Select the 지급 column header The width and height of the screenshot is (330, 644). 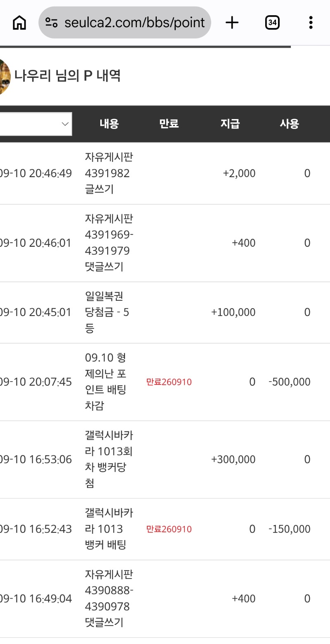tap(230, 124)
